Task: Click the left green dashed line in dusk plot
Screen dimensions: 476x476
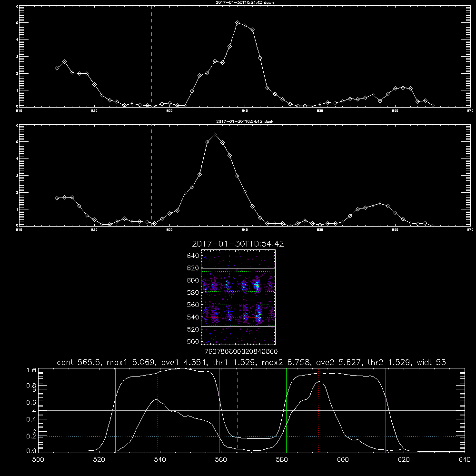Action: [x=151, y=175]
